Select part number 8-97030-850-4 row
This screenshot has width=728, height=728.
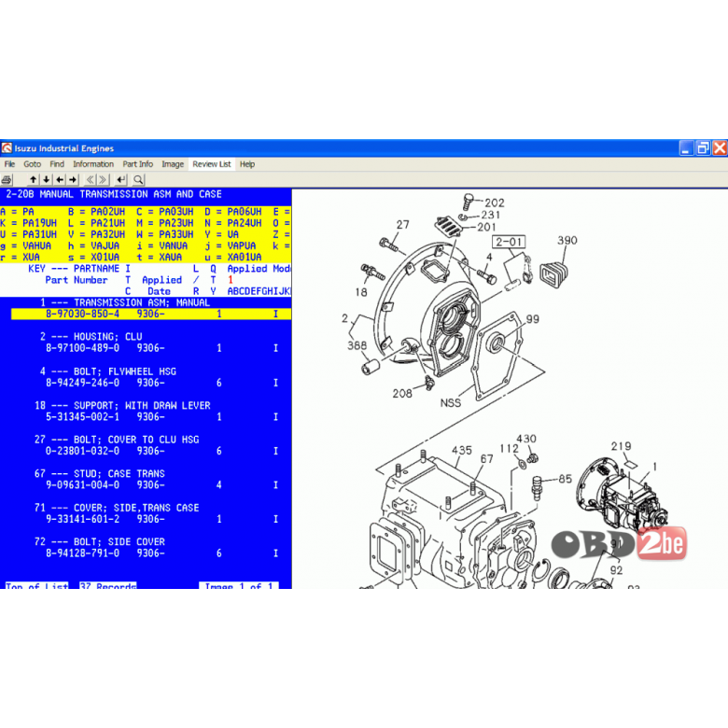pyautogui.click(x=151, y=314)
